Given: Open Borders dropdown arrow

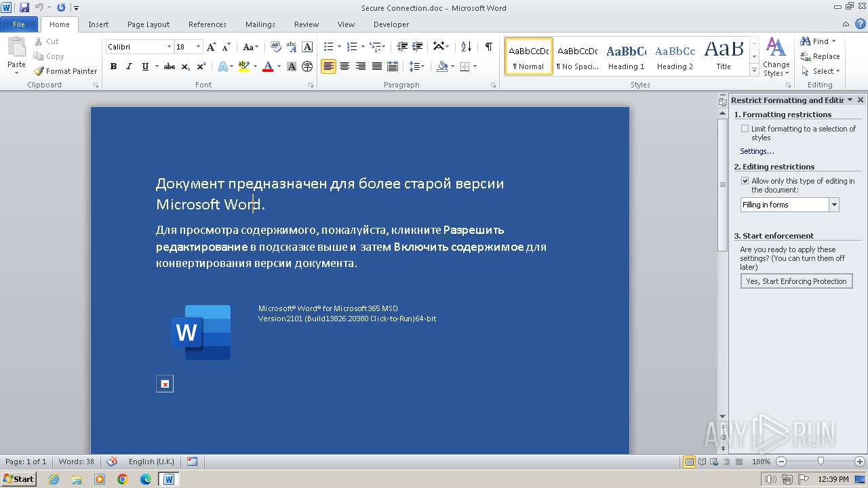Looking at the screenshot, I should [475, 66].
